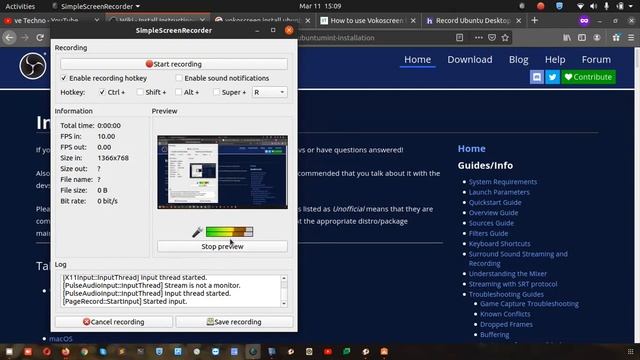Bookmark this page with the star icon
640x360 pixels.
coord(505,38)
